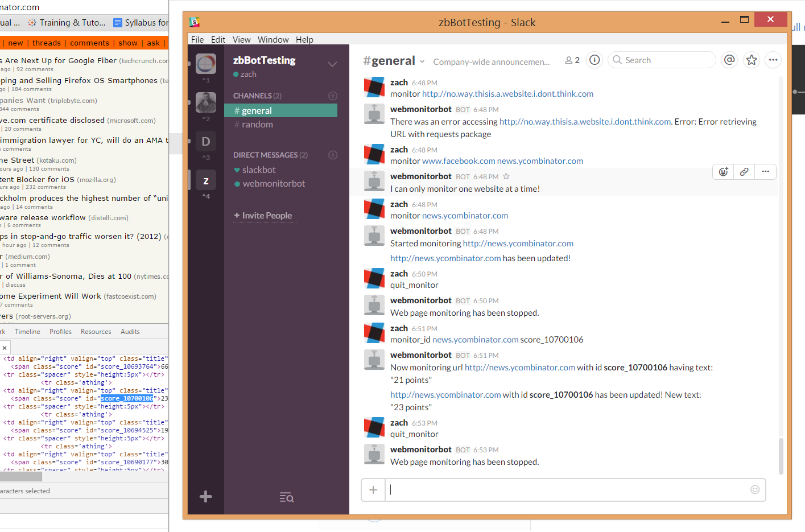The image size is (805, 532).
Task: Click the DIRECT MESSAGES section header
Action: coord(270,155)
